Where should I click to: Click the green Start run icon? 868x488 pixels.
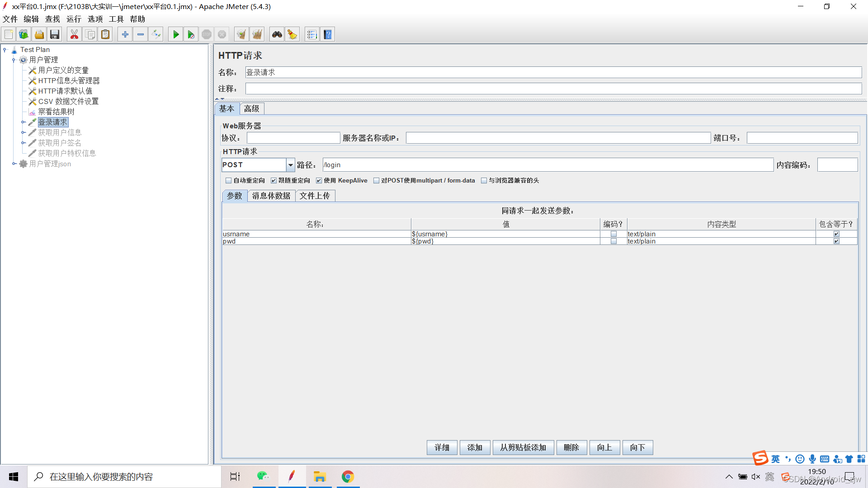point(176,34)
